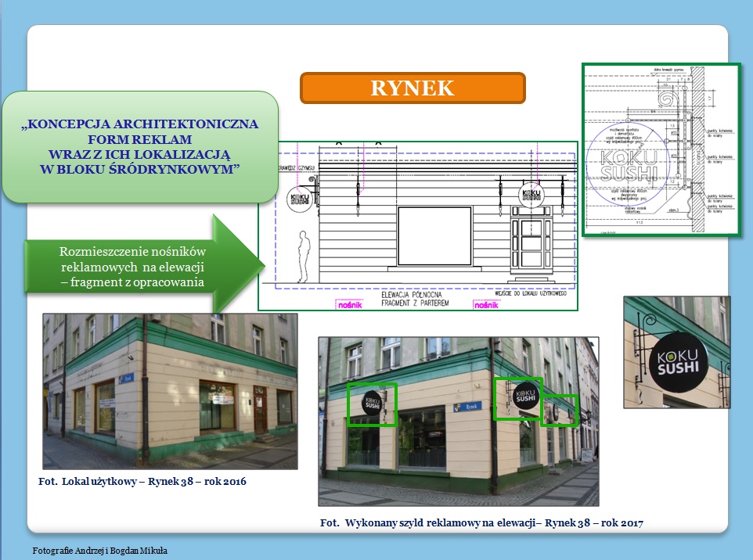Click the green arrow "Rozmieszczenie nośników reklamowych"
The width and height of the screenshot is (753, 560).
point(144,267)
